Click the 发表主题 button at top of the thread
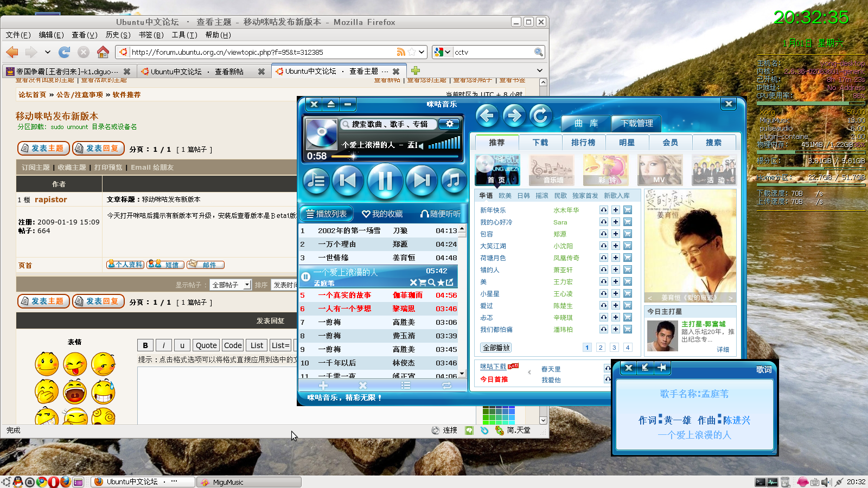Viewport: 868px width, 488px height. 43,148
